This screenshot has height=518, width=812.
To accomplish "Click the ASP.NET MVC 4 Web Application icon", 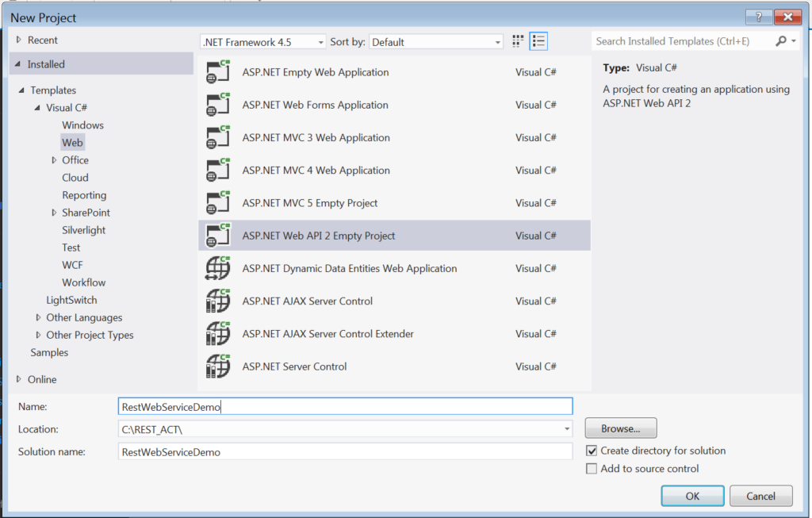I will (x=218, y=170).
